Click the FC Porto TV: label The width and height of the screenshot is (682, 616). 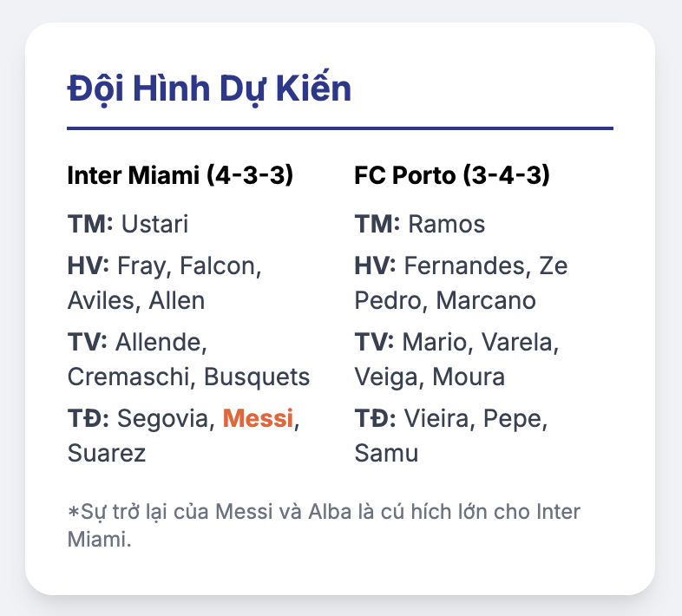pyautogui.click(x=375, y=342)
